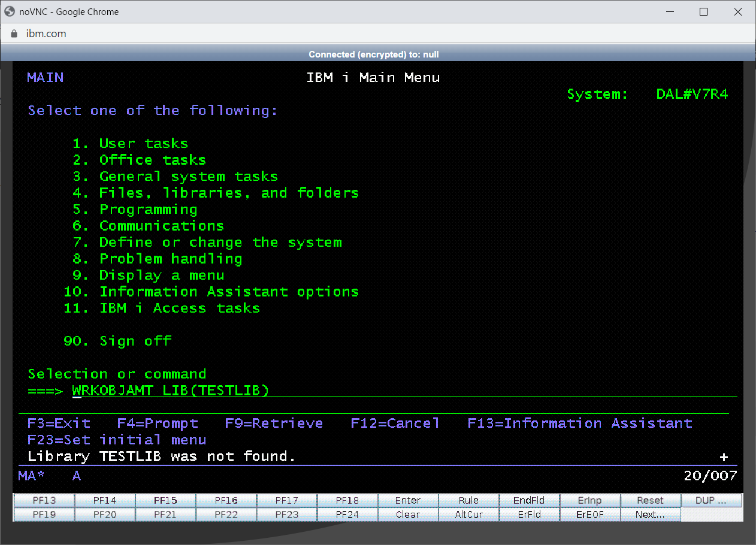The width and height of the screenshot is (756, 545).
Task: Click the PF13 key button
Action: point(44,501)
